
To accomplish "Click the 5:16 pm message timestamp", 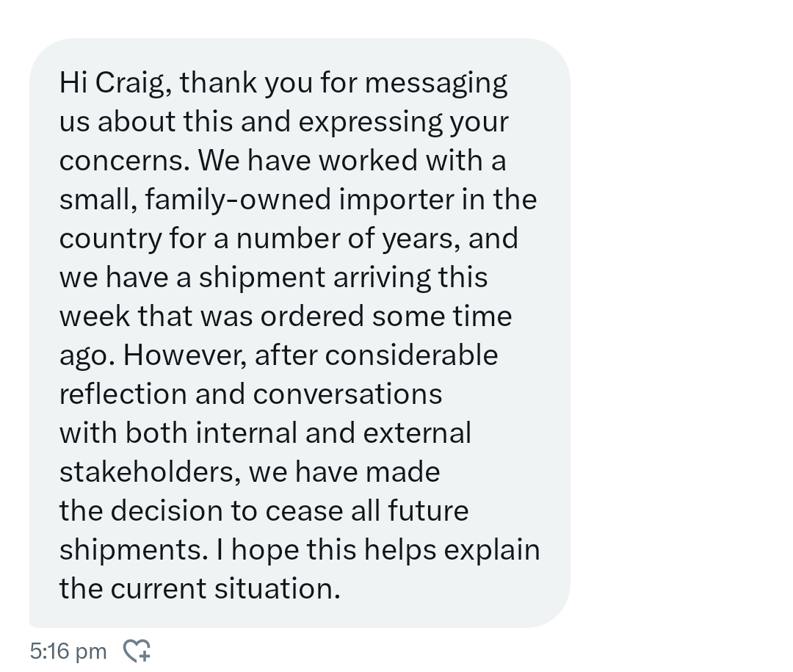I will click(x=68, y=651).
